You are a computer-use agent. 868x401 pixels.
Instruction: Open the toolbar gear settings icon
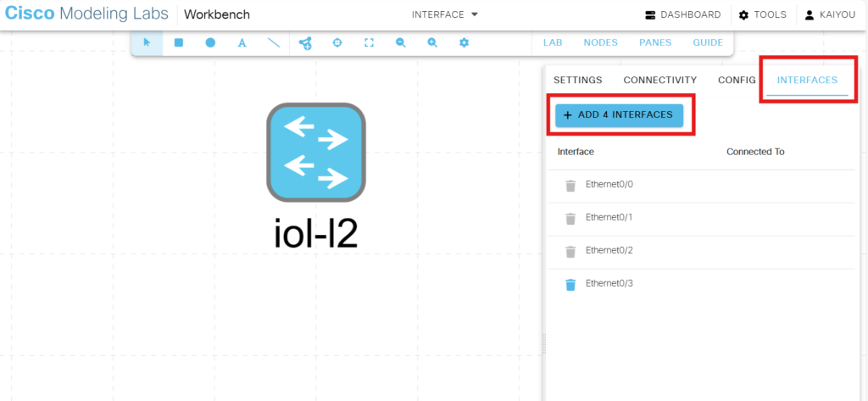(465, 42)
